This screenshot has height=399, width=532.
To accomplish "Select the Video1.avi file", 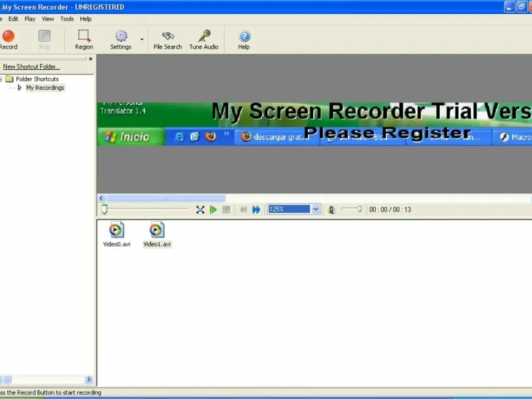I will coord(157,235).
